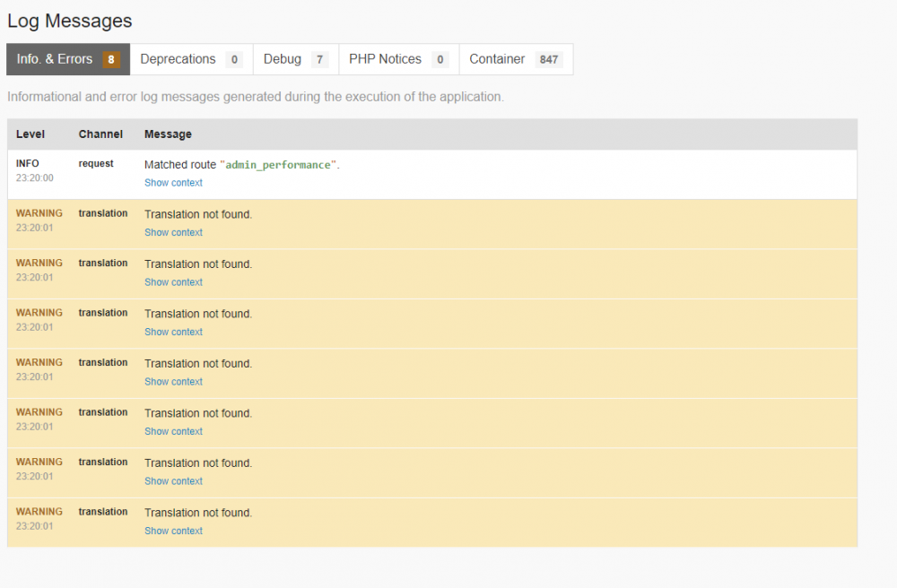
Task: Click the Message column header
Action: pos(169,134)
